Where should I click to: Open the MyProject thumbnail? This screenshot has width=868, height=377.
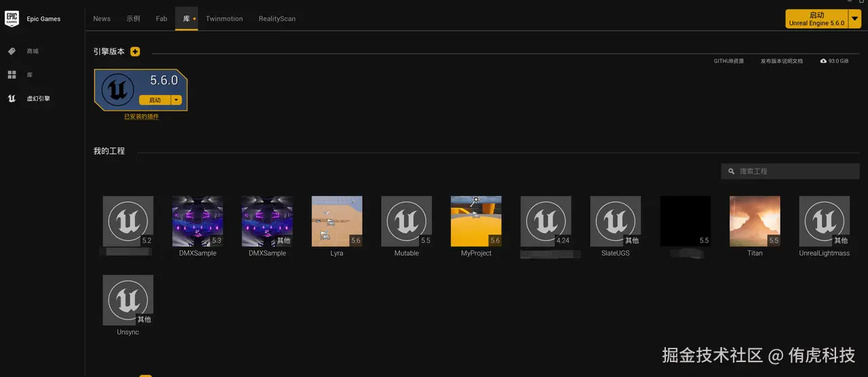(x=476, y=221)
